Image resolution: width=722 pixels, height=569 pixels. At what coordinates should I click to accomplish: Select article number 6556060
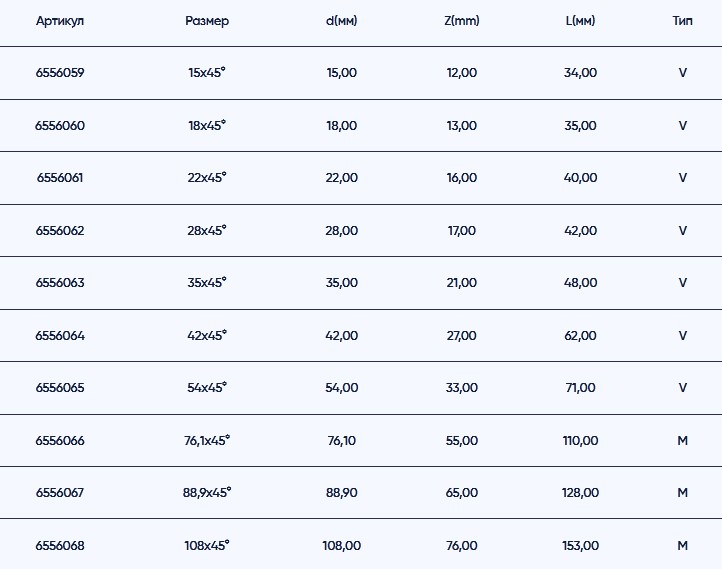click(x=60, y=125)
